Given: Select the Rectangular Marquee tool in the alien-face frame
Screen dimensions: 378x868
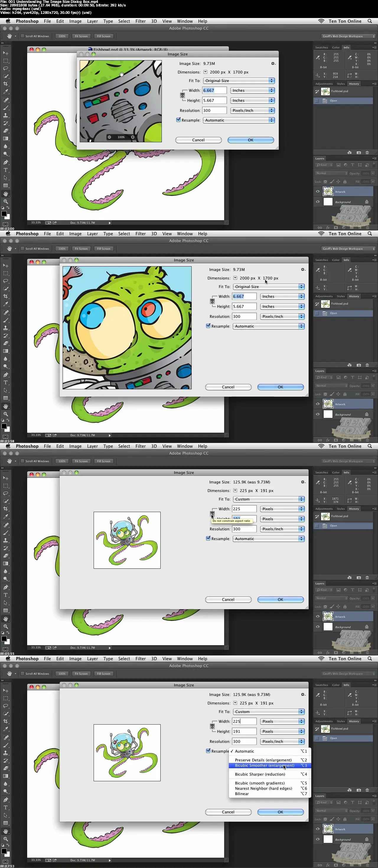Looking at the screenshot, I should (x=6, y=273).
